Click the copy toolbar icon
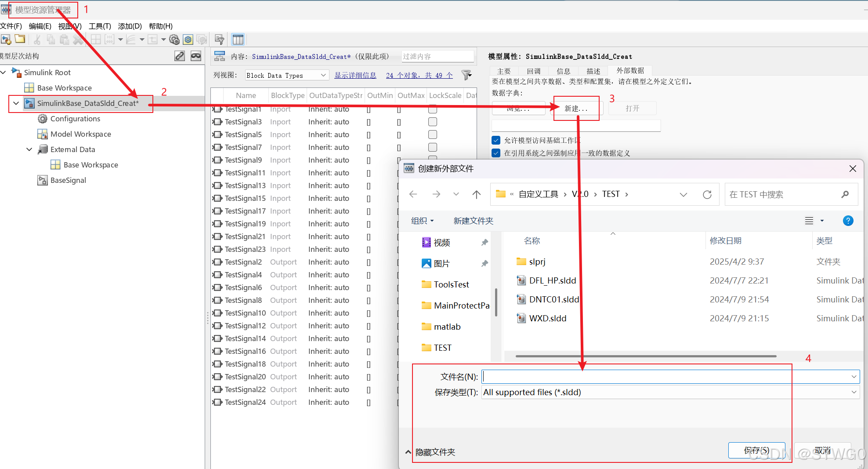The height and width of the screenshot is (469, 868). coord(51,40)
